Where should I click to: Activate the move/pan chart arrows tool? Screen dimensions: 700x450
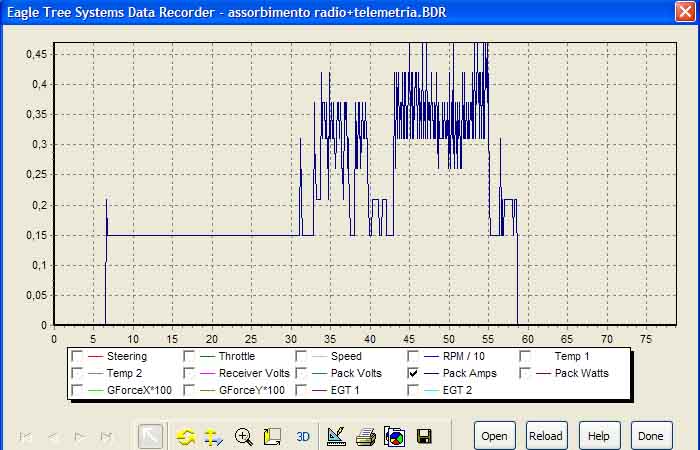[213, 436]
